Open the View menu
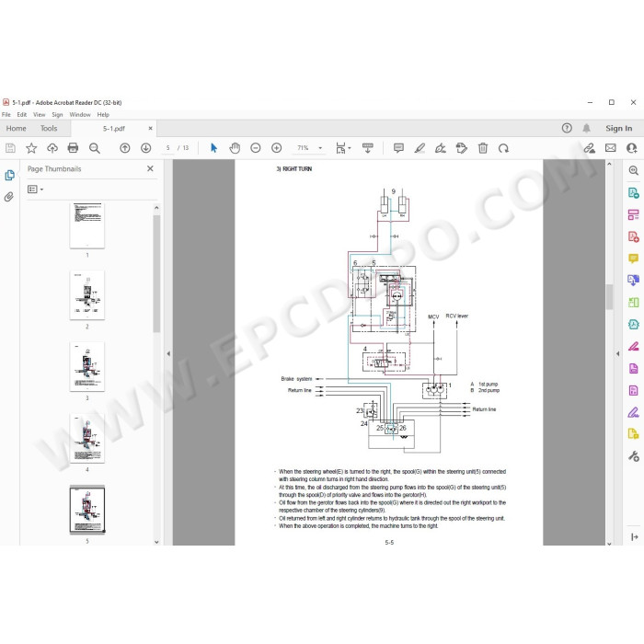This screenshot has height=644, width=644. (x=39, y=115)
